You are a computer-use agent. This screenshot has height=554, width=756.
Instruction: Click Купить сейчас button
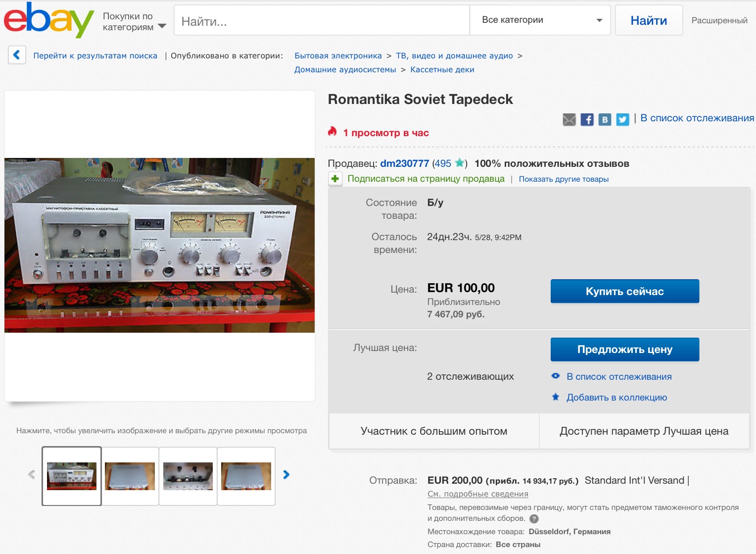click(625, 291)
